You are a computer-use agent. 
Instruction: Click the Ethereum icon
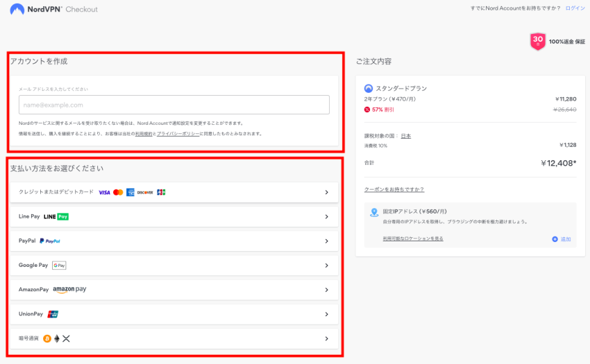57,339
